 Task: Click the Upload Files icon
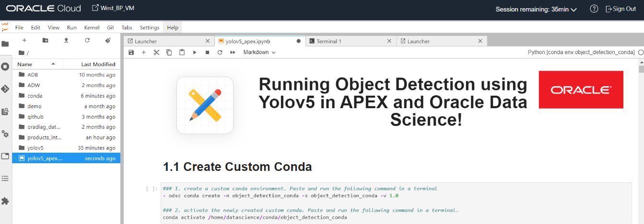click(66, 40)
